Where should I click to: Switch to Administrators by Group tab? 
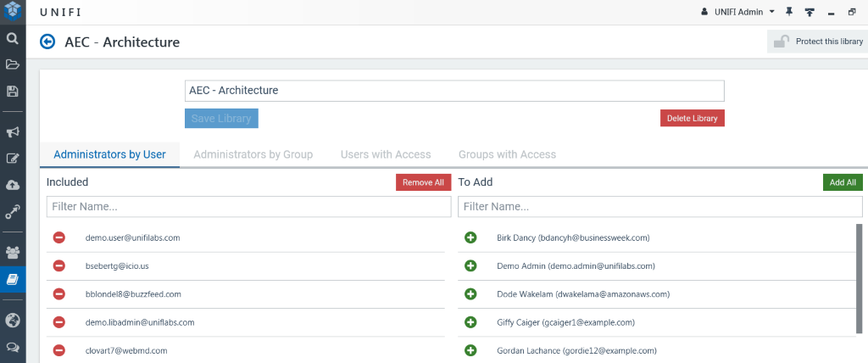click(253, 154)
